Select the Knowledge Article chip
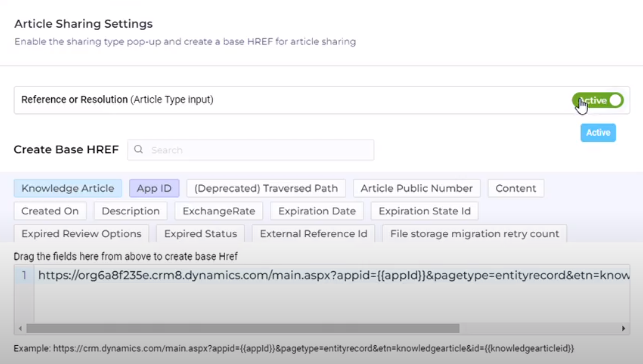The height and width of the screenshot is (364, 643). [68, 188]
